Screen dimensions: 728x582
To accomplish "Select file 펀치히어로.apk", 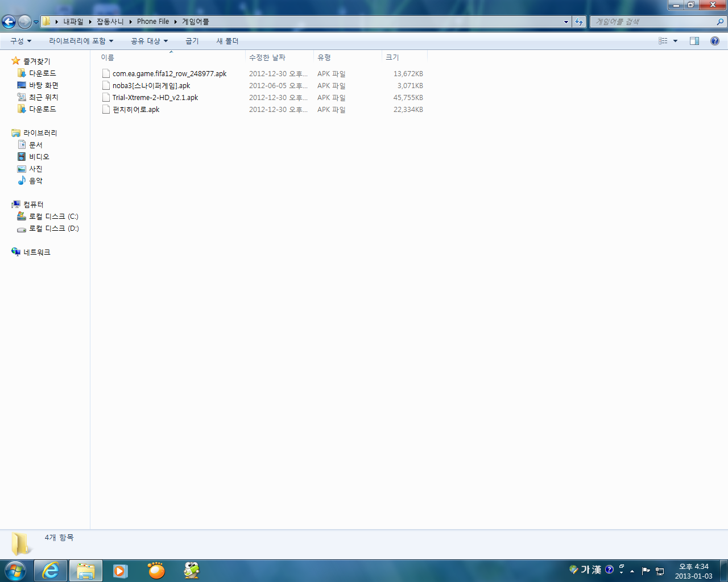I will click(x=136, y=109).
